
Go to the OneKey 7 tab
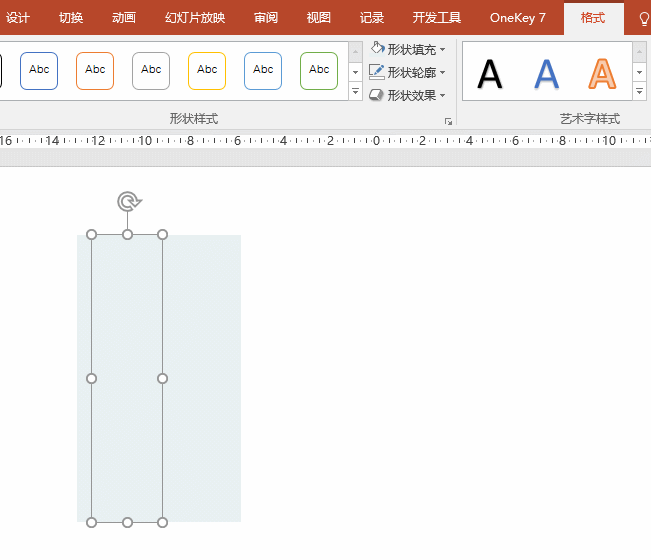pyautogui.click(x=518, y=18)
